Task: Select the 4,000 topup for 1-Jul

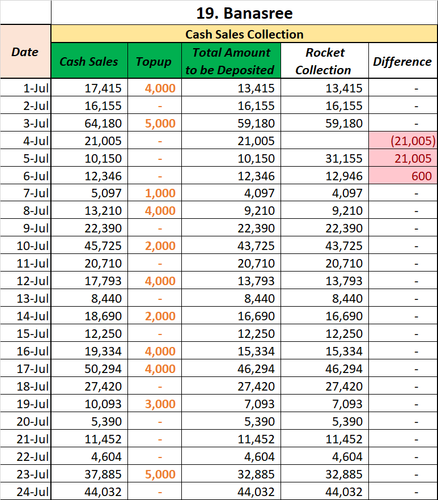Action: click(x=154, y=88)
